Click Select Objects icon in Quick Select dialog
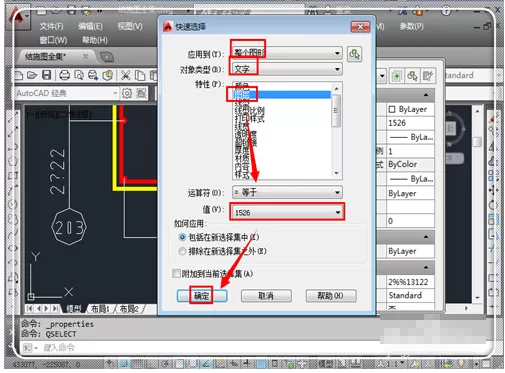 (354, 54)
